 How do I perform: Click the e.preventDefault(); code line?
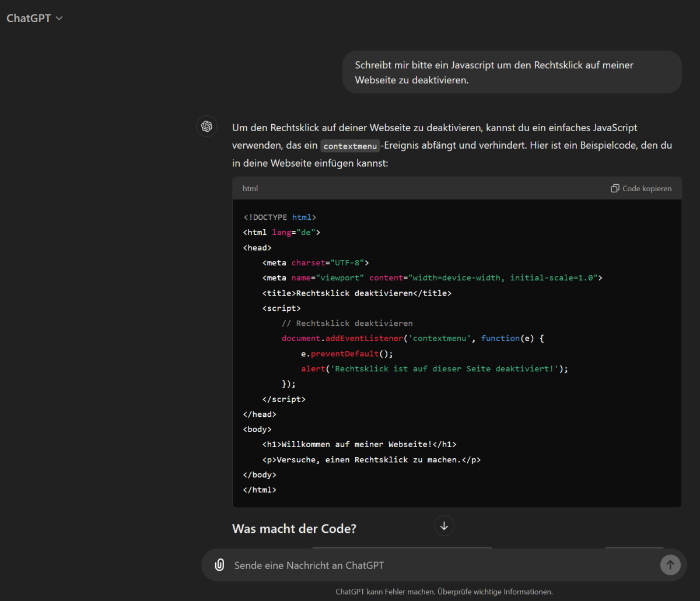pos(347,353)
